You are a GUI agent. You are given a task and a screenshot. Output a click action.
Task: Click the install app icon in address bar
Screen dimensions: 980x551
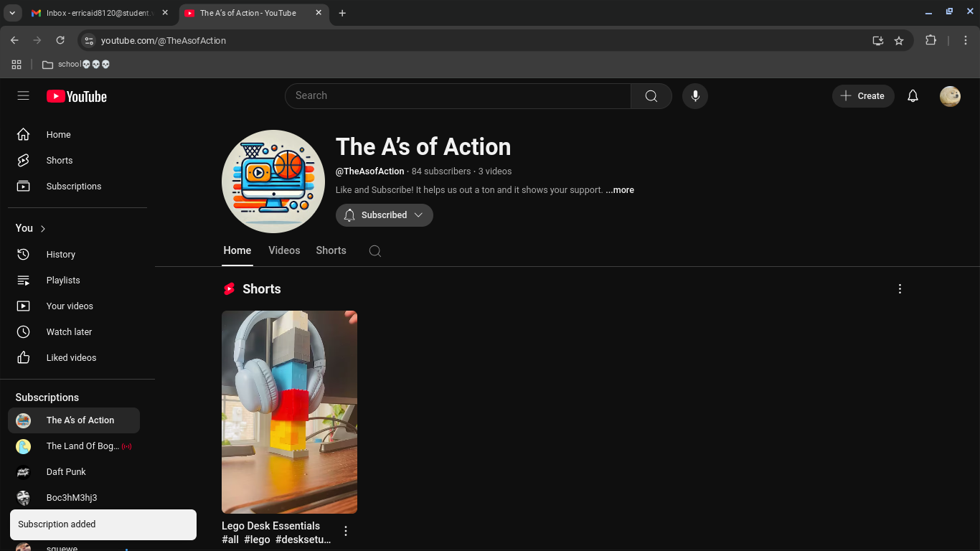coord(877,41)
